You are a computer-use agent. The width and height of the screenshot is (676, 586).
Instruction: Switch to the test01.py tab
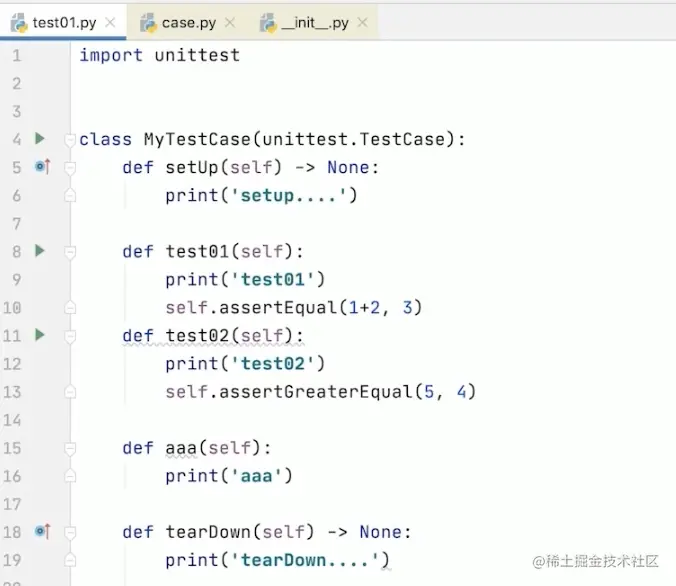click(64, 22)
